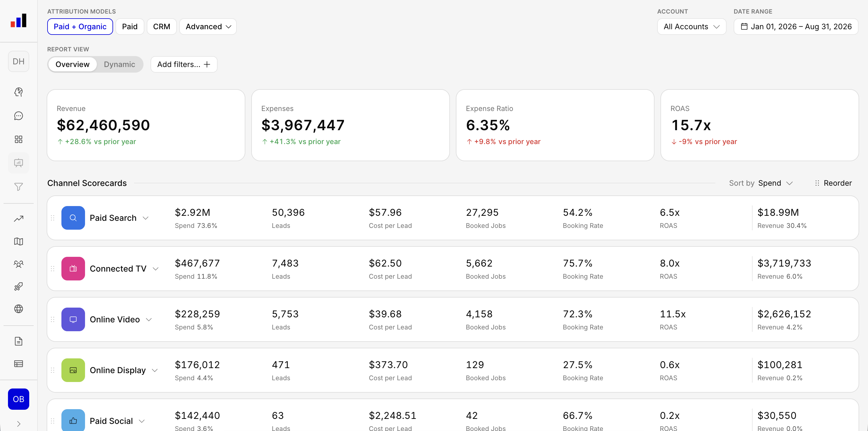
Task: Grab the Paid Search row drag handle
Action: [x=53, y=218]
